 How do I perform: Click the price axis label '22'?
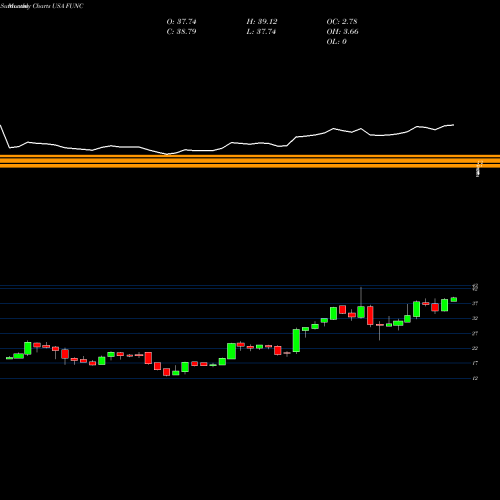point(475,348)
